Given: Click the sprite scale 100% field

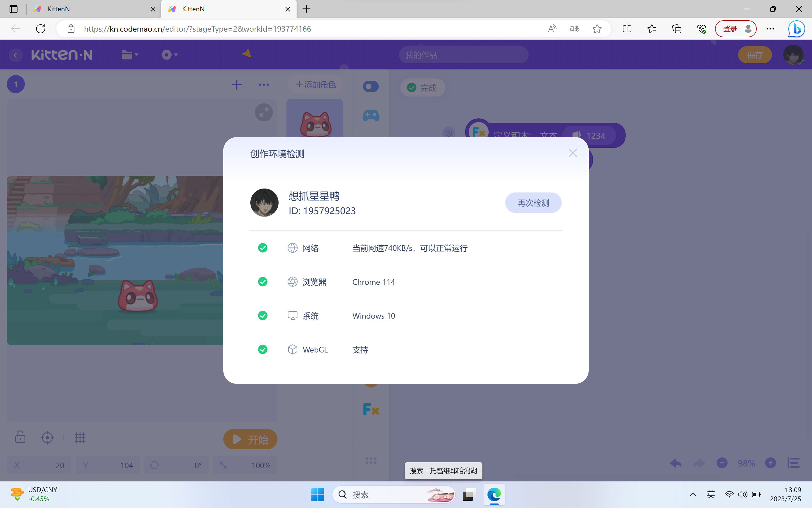Looking at the screenshot, I should pos(245,465).
